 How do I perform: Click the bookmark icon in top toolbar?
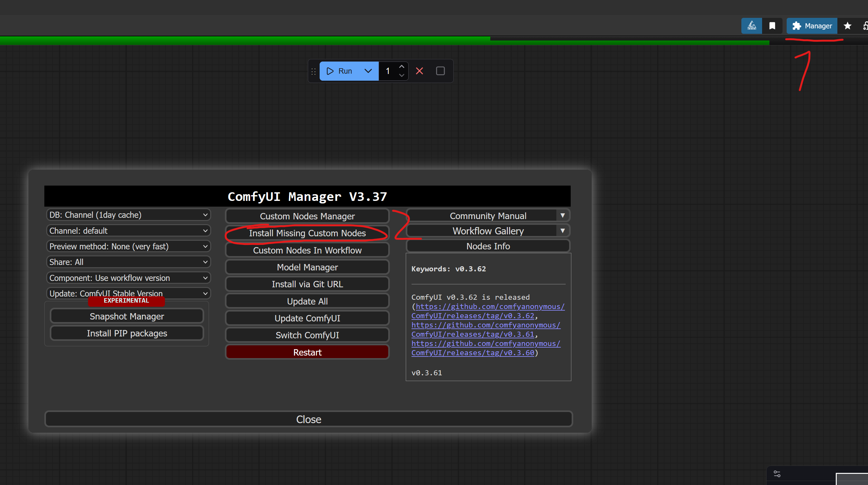click(x=772, y=26)
